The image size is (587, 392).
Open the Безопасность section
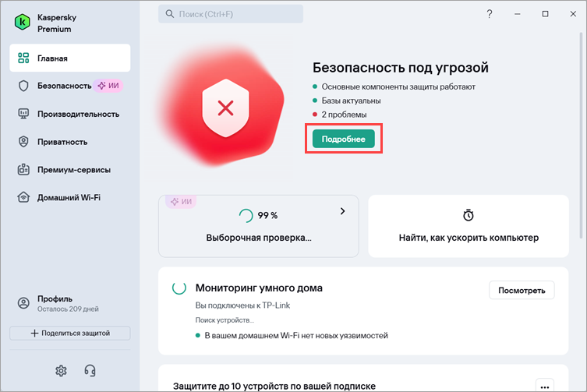[70, 86]
